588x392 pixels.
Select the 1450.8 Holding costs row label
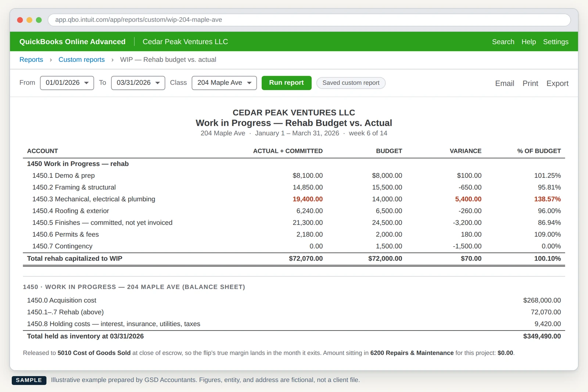[114, 324]
